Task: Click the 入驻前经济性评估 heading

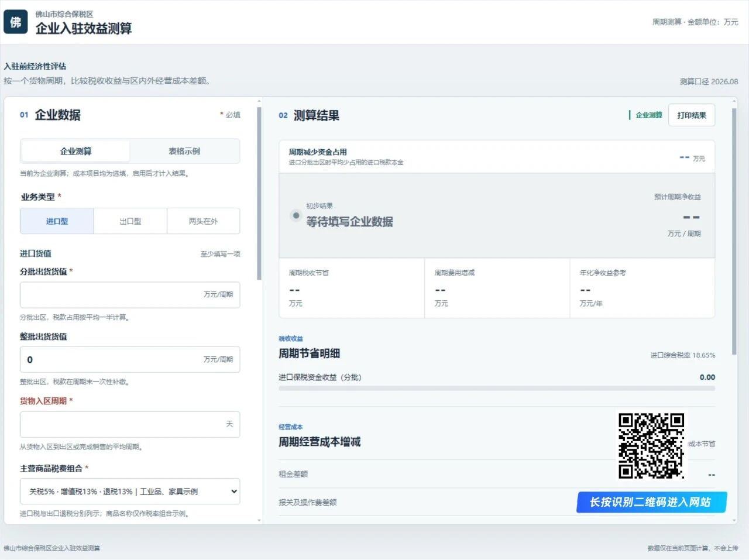Action: click(35, 66)
